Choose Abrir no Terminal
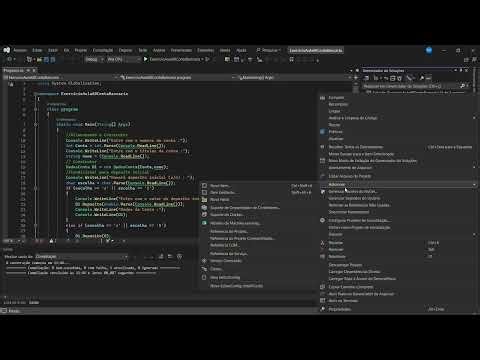 398,301
